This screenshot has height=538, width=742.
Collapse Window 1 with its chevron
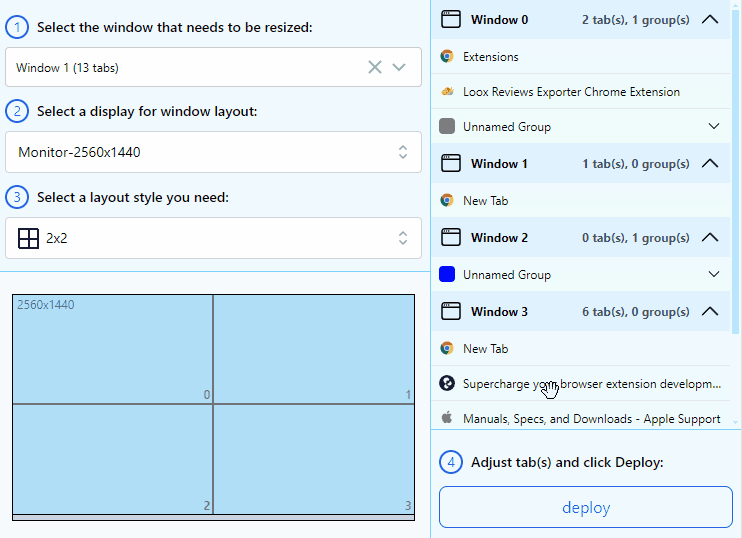[x=710, y=163]
